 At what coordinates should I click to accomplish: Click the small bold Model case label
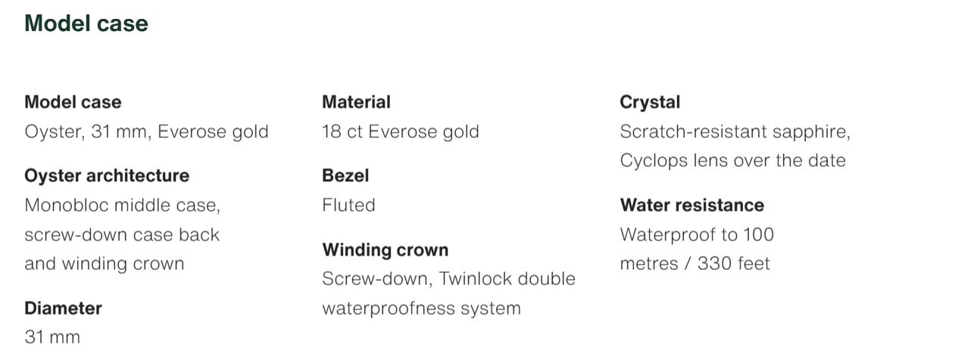[73, 102]
